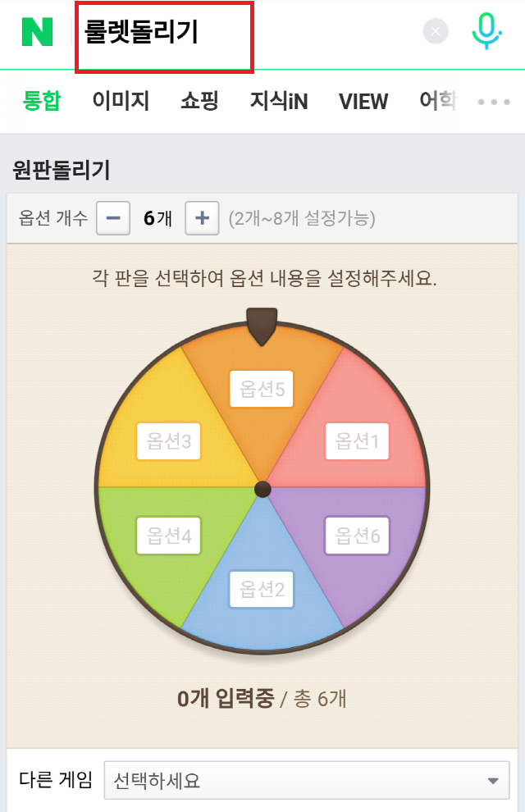This screenshot has width=525, height=812.
Task: Tap the ellipsis to see more tabs
Action: [493, 101]
